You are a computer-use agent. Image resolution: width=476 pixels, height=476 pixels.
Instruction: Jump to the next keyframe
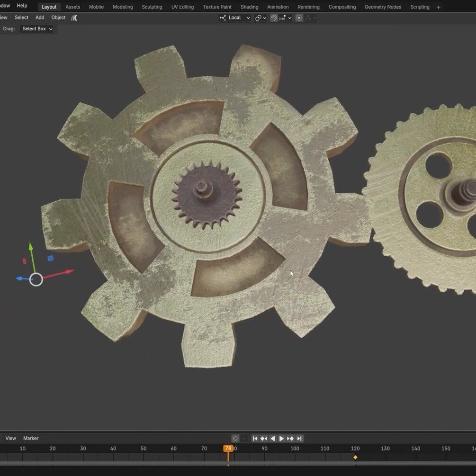pos(291,438)
